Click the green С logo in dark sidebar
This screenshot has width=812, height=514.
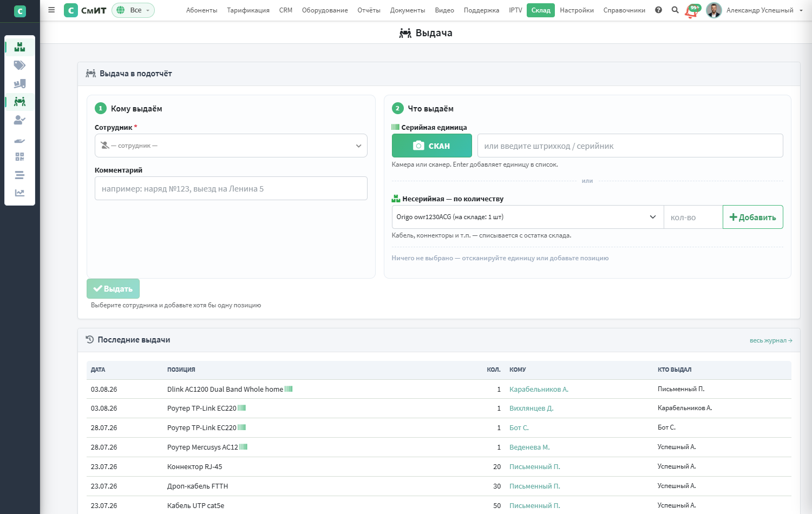click(20, 11)
